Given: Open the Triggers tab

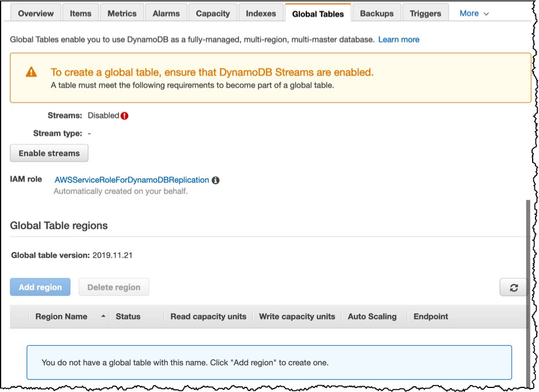Looking at the screenshot, I should 425,13.
